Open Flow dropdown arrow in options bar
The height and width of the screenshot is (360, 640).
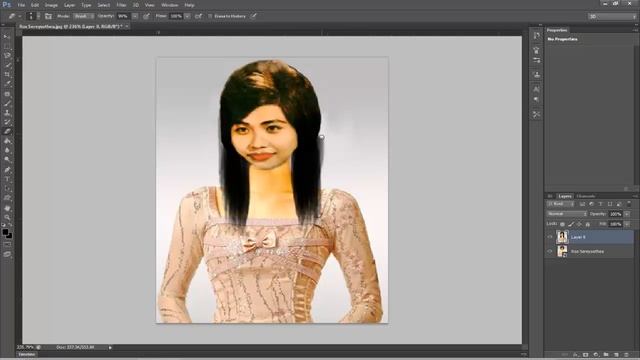pos(187,16)
